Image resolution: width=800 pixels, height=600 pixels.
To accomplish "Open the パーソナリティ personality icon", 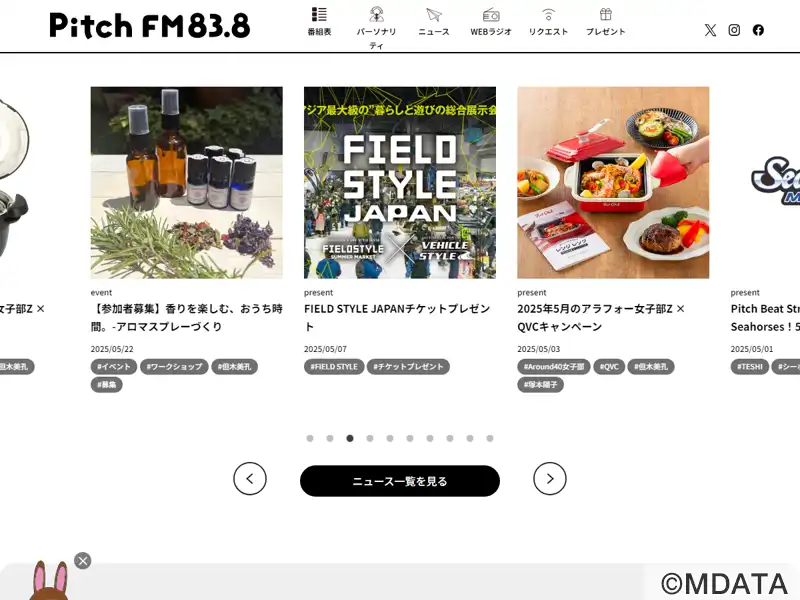I will tap(377, 14).
